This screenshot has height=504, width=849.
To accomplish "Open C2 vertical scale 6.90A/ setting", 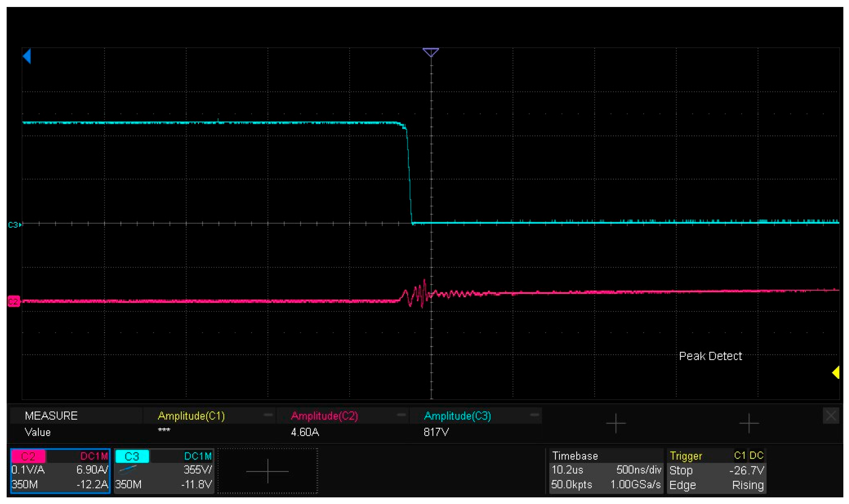I will coord(92,470).
